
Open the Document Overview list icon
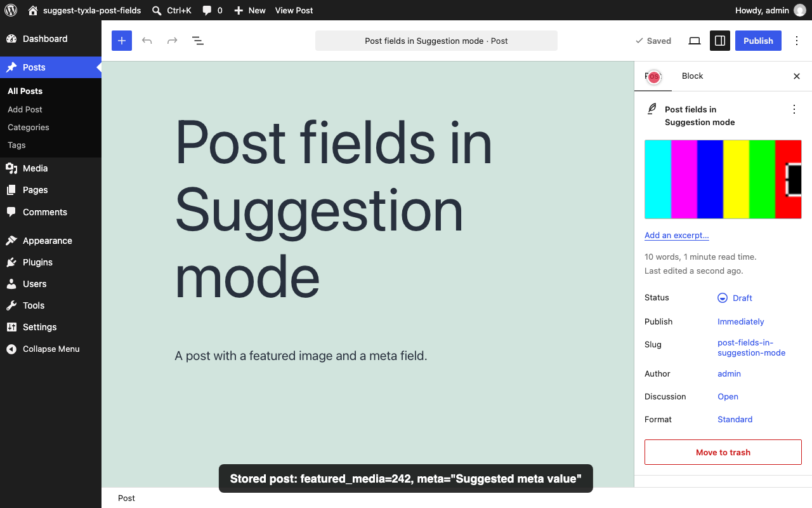[x=198, y=41]
